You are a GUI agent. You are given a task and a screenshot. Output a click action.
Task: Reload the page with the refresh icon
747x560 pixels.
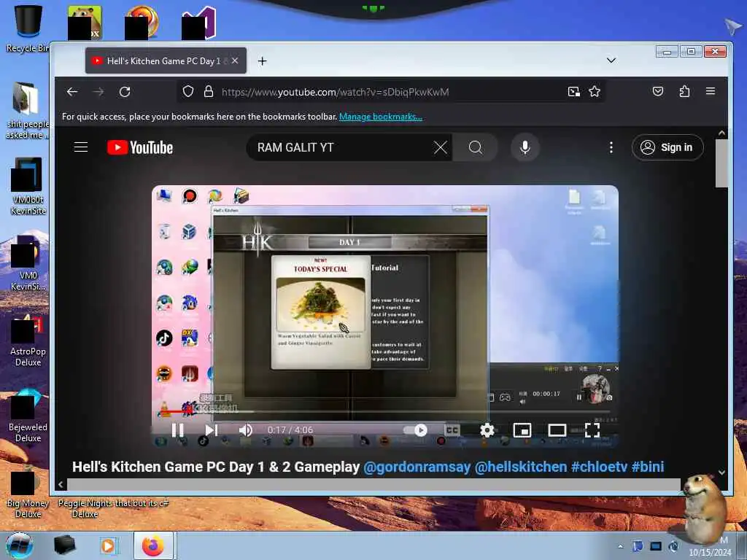(125, 91)
